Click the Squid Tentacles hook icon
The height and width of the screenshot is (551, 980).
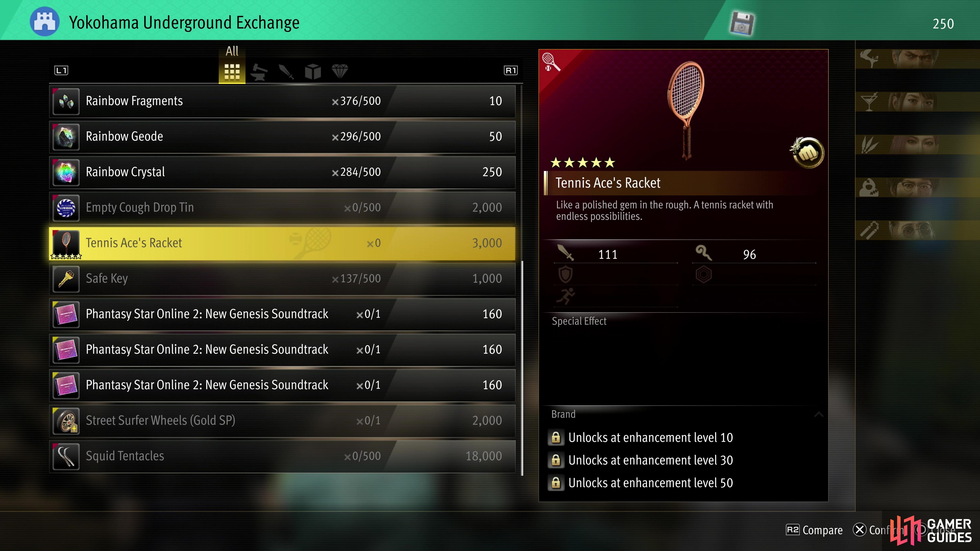(66, 456)
